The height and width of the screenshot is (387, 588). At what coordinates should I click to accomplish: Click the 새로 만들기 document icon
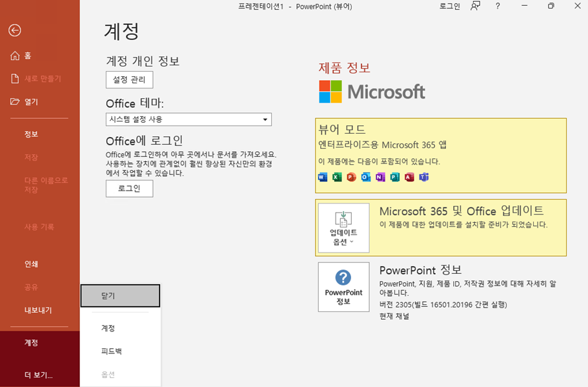[15, 78]
